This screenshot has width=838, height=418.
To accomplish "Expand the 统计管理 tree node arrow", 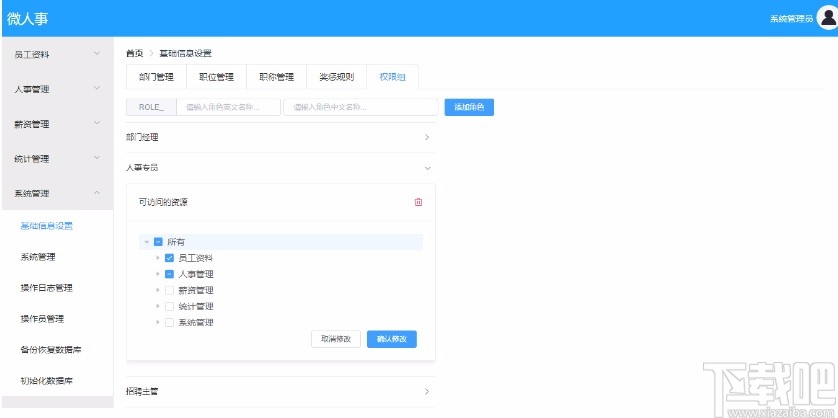I will [158, 306].
